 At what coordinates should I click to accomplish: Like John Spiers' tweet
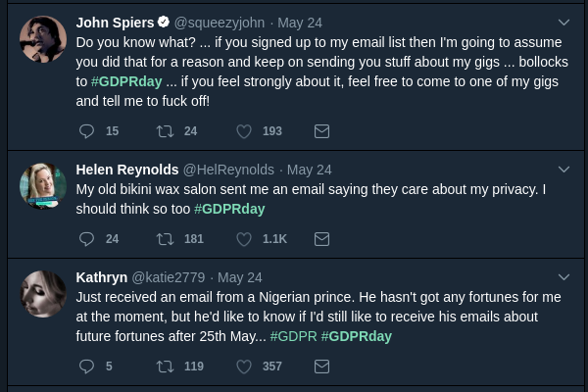244,131
